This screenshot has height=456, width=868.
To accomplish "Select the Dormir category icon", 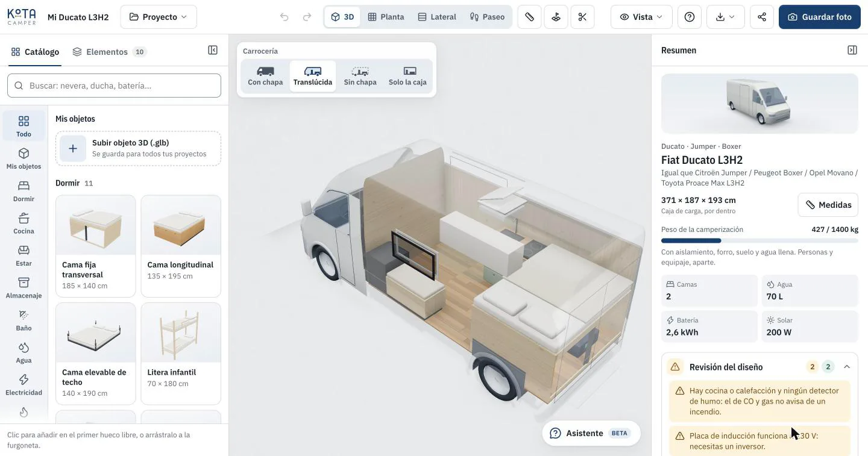I will [x=24, y=192].
